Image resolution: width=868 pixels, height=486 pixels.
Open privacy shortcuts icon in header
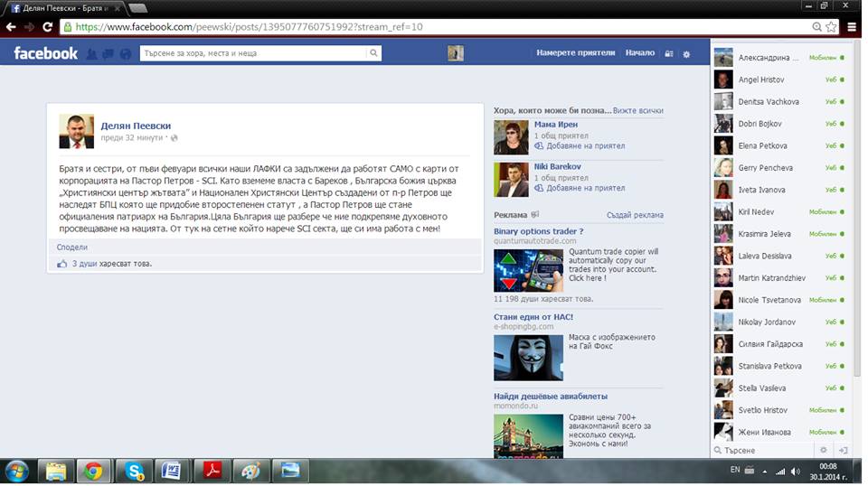[x=669, y=53]
